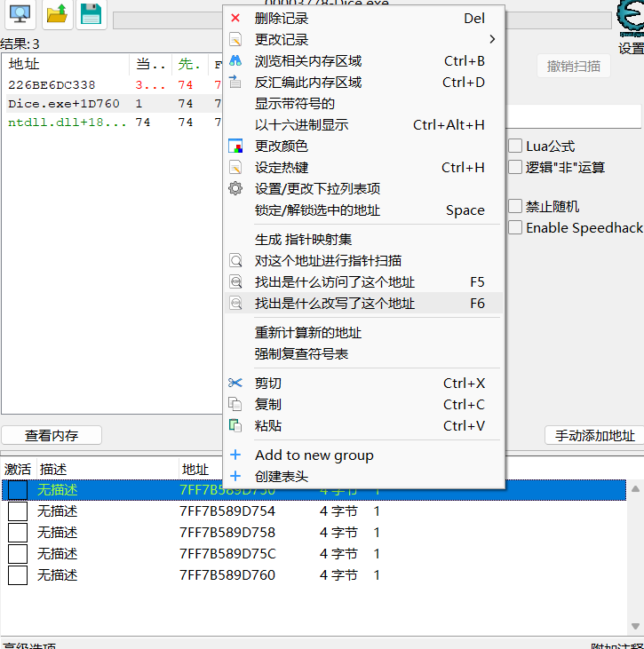Click the 4 字节 type of row 7FF7B589D760
This screenshot has width=644, height=649.
point(338,575)
